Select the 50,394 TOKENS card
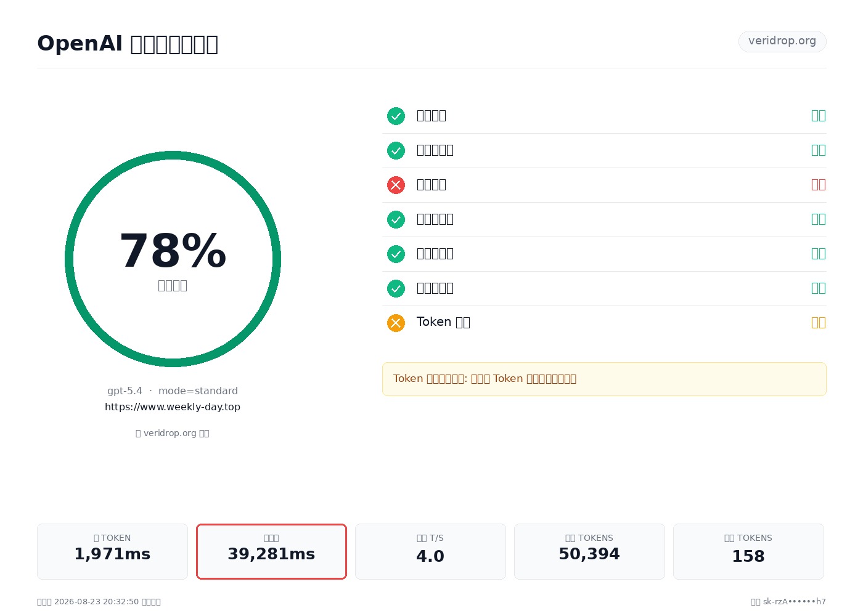Image resolution: width=863 pixels, height=616 pixels. [x=589, y=551]
